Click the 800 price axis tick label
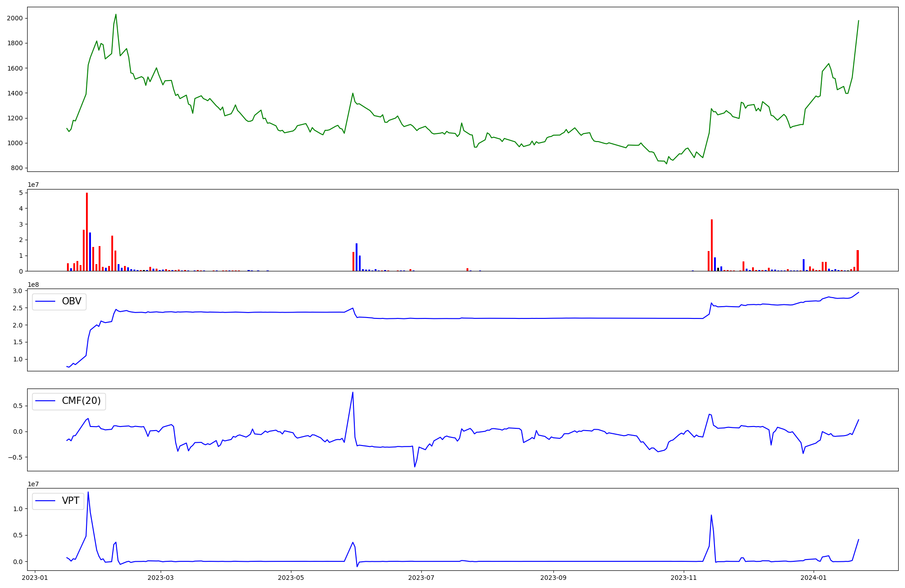The width and height of the screenshot is (905, 588). click(17, 168)
